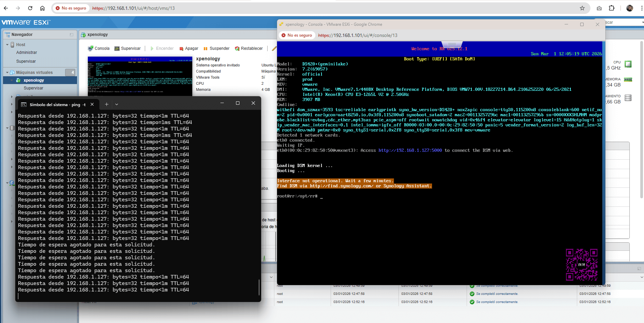Screen dimensions: 644x323
Task: Open the terminal tab dropdown chevron
Action: 117,104
